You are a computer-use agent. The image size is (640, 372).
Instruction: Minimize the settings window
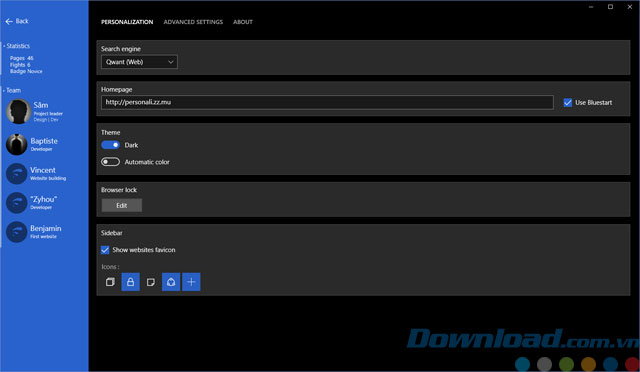591,7
